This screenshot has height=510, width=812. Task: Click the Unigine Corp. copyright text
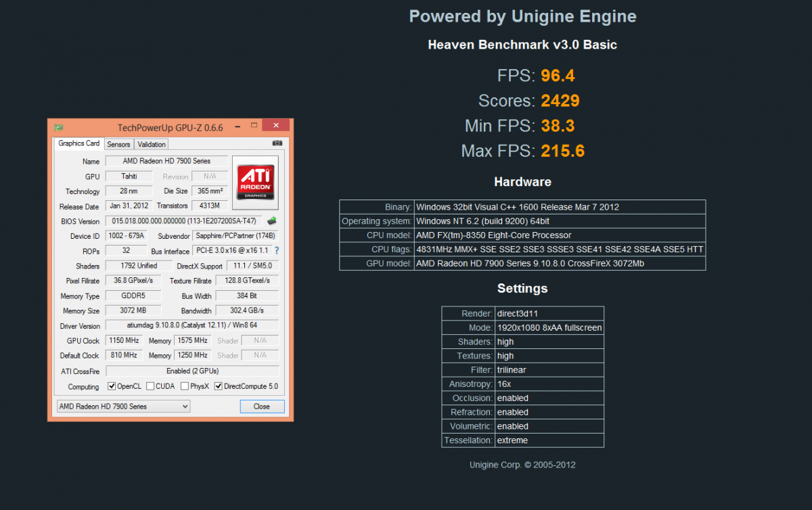coord(522,465)
